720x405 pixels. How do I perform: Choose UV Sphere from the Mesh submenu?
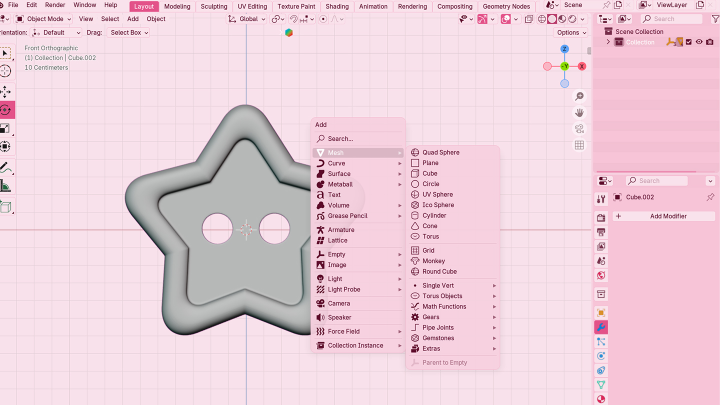click(453, 194)
